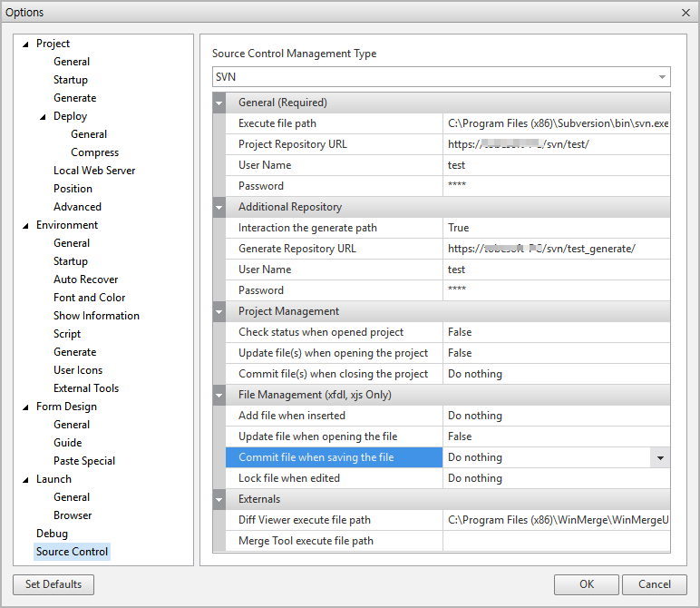The image size is (700, 608).
Task: Collapse the General (Required) section
Action: (x=219, y=103)
